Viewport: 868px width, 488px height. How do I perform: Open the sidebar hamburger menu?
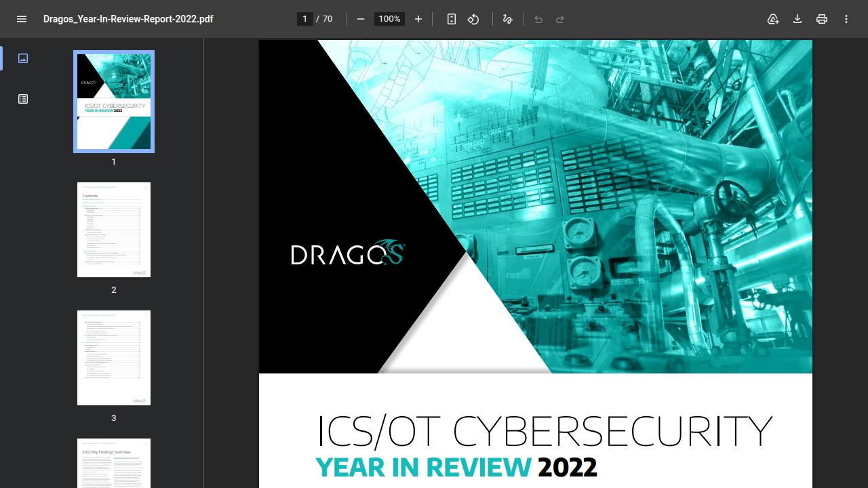pos(22,19)
